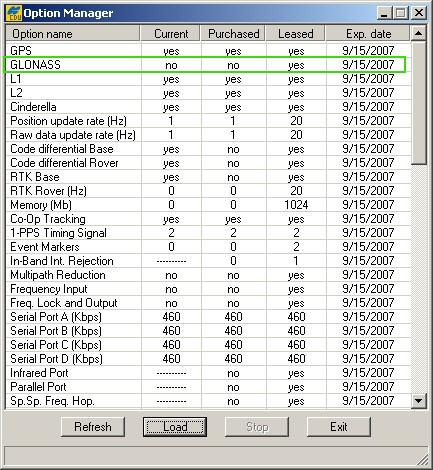Click the Leased column header
Image resolution: width=433 pixels, height=470 pixels.
pos(296,34)
